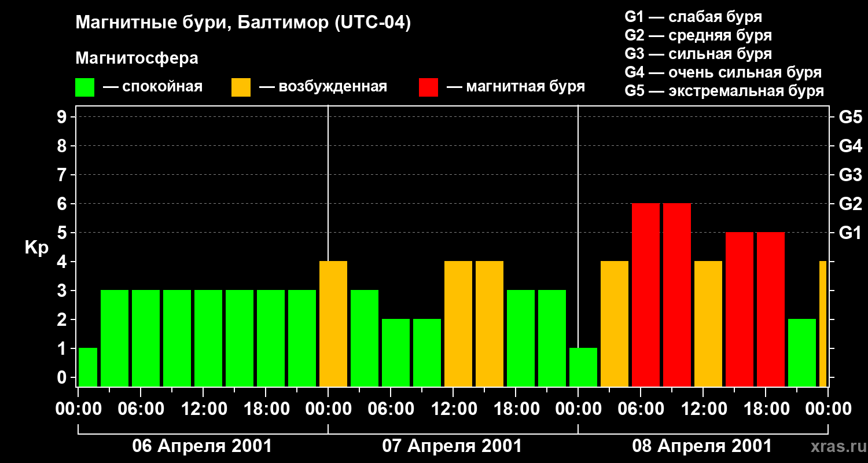Select the orange Kp 4 bar between the Kp 6 and Kp 5 bars

[x=708, y=324]
